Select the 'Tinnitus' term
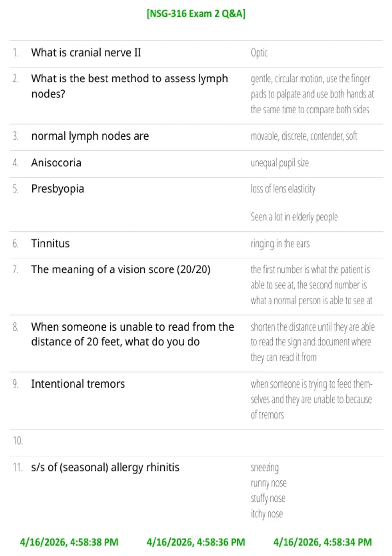This screenshot has width=392, height=556. [x=50, y=243]
